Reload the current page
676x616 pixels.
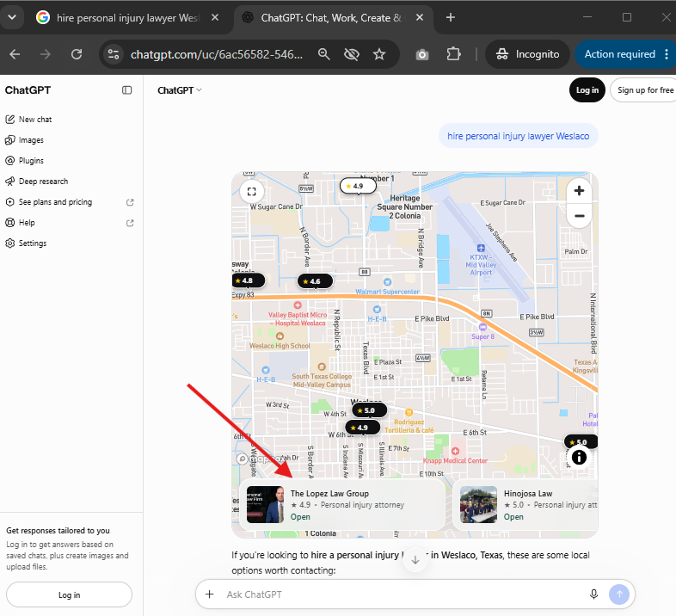77,54
